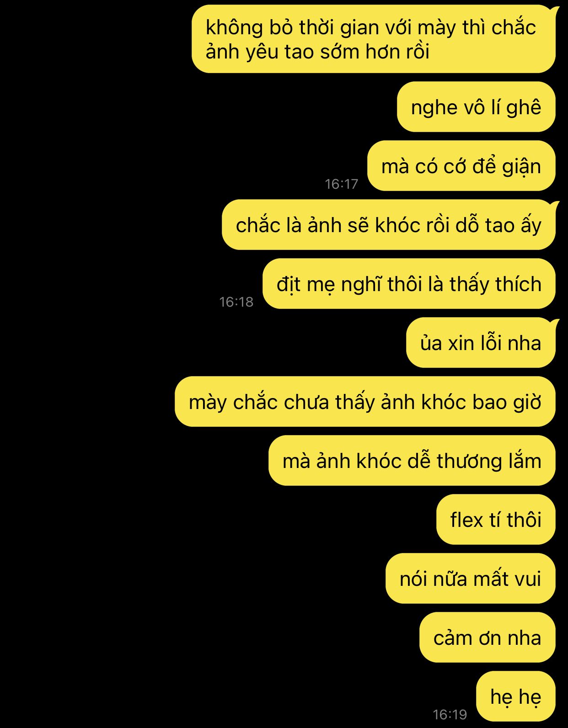The image size is (568, 728).
Task: Select the message starting 'không bỏ thời gian'
Action: click(x=374, y=39)
